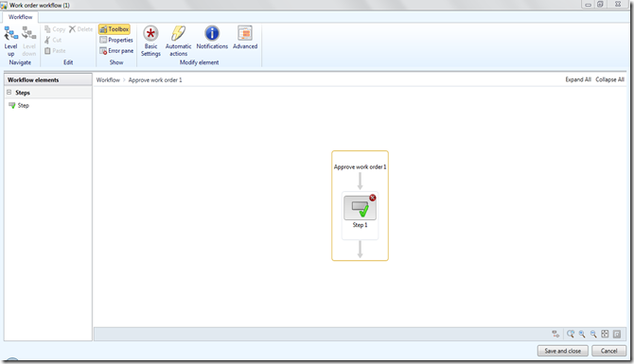
Task: Toggle the Properties pane
Action: 116,40
